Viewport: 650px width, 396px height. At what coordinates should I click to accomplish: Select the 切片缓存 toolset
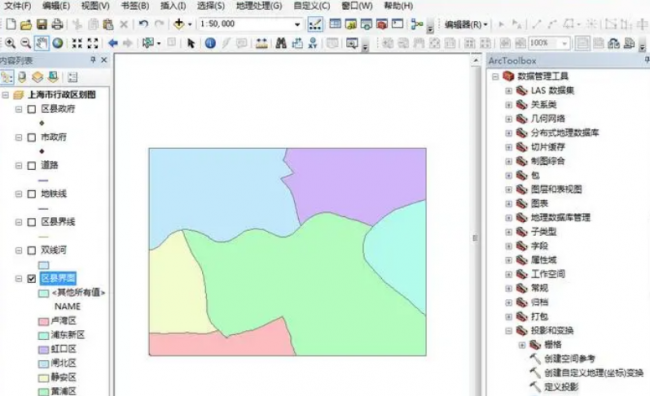pos(548,147)
